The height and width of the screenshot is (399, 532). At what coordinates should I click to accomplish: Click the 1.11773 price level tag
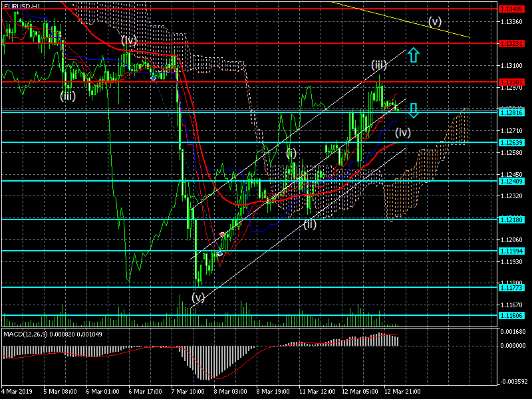[511, 288]
